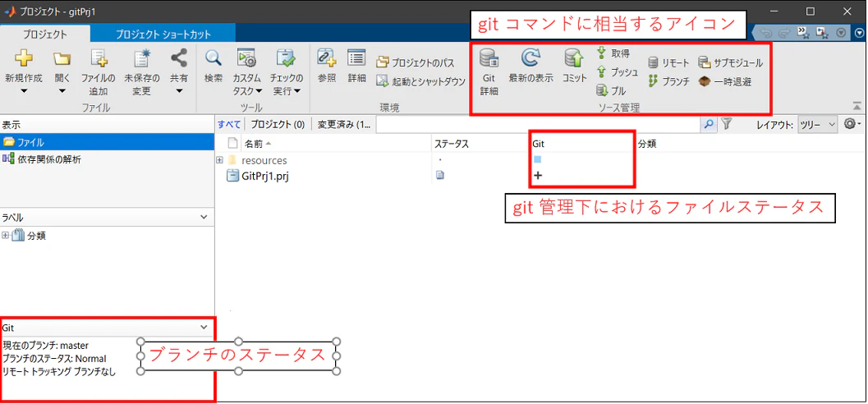This screenshot has width=868, height=404.
Task: Select resources folder name
Action: click(x=264, y=160)
